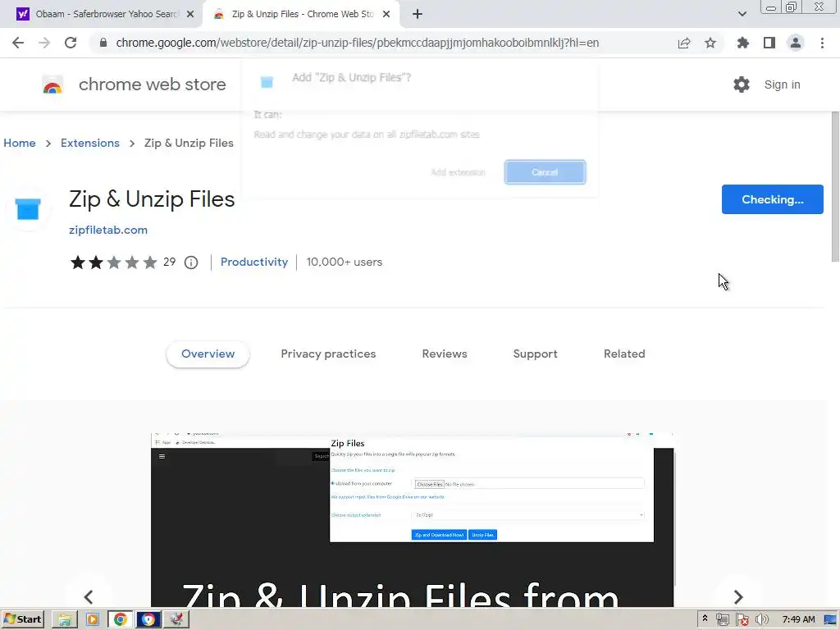The image size is (840, 630).
Task: Click the 10,000+ users text
Action: 344,262
